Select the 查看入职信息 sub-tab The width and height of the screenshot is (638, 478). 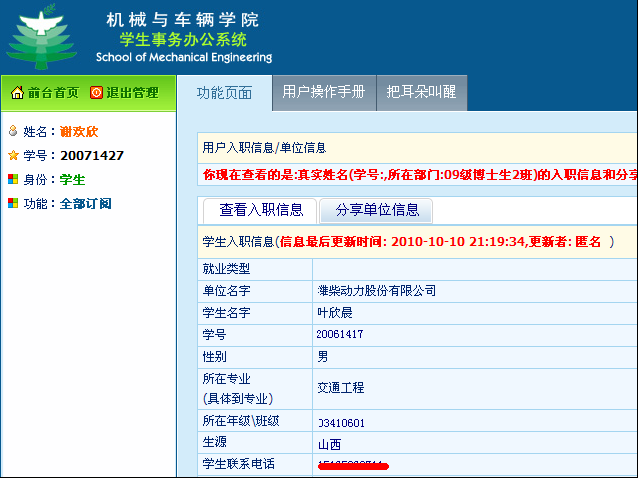point(261,210)
